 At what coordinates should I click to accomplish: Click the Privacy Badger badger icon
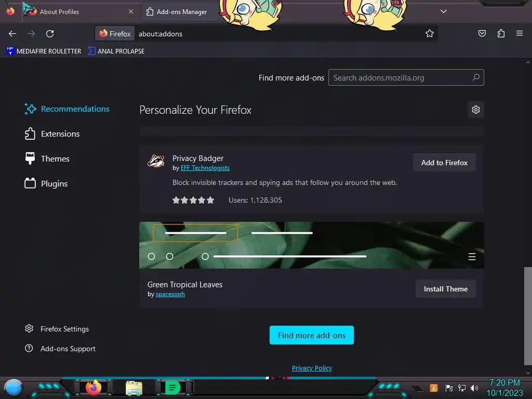coord(156,161)
